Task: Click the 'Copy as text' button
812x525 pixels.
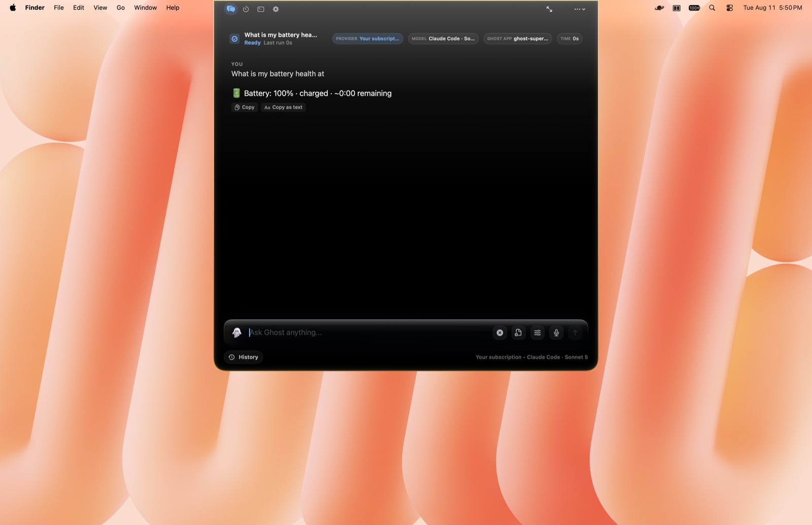Action: click(283, 107)
